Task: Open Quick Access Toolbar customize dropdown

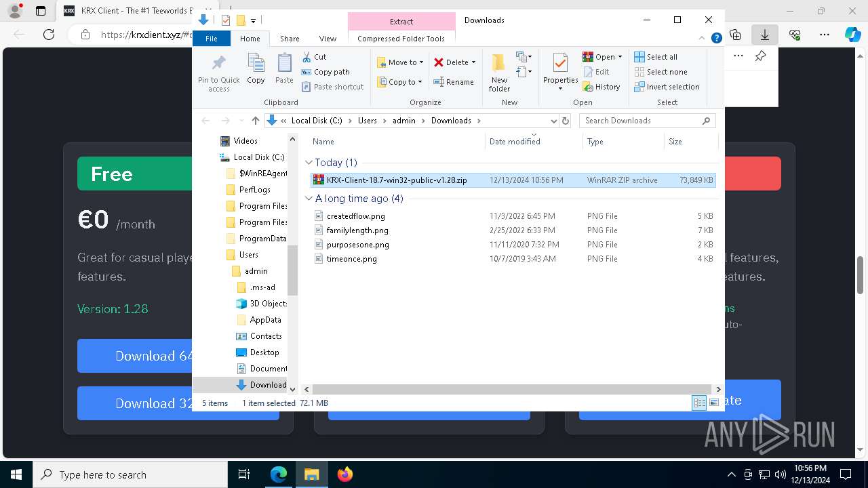Action: click(253, 20)
